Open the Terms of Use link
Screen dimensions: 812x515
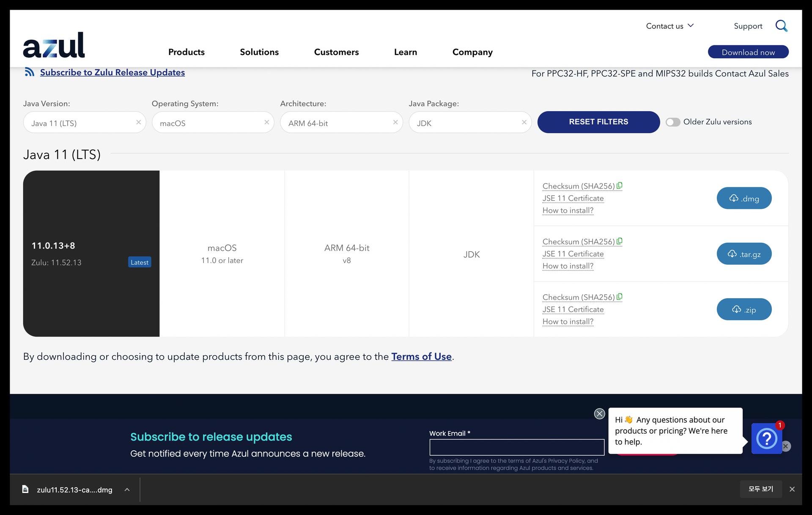click(x=421, y=356)
